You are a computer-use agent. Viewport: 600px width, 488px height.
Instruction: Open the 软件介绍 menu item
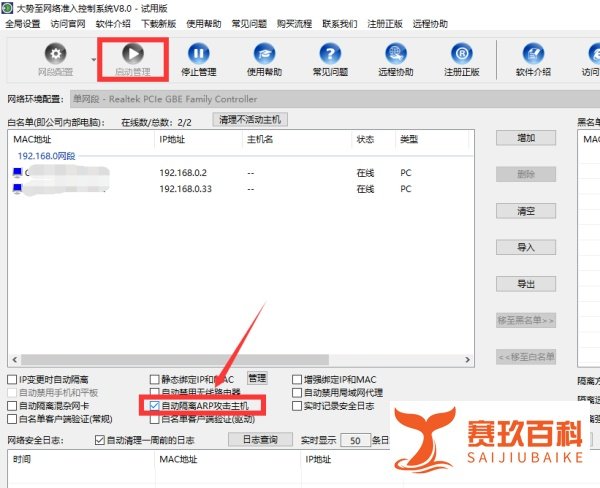[113, 24]
